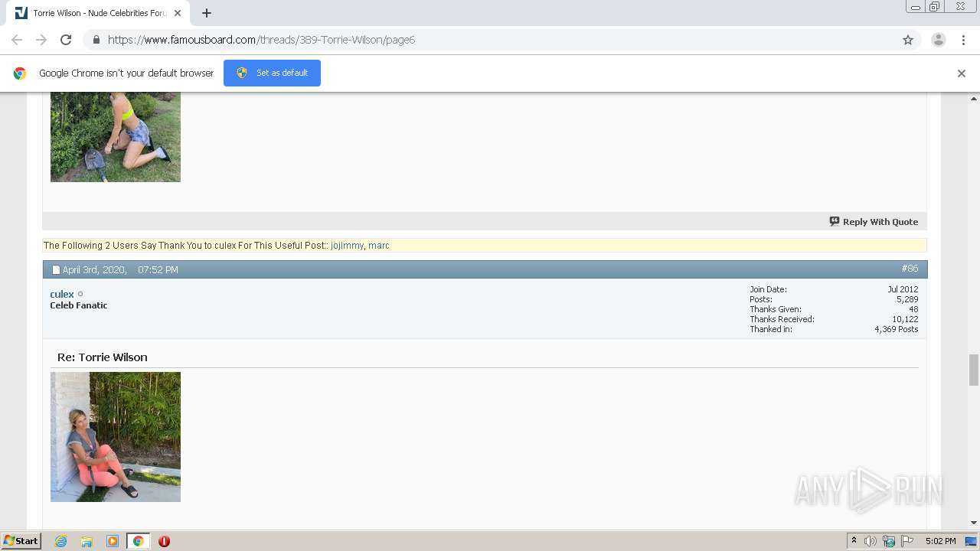Viewport: 980px width, 551px height.
Task: Select Chrome in the taskbar
Action: point(138,541)
